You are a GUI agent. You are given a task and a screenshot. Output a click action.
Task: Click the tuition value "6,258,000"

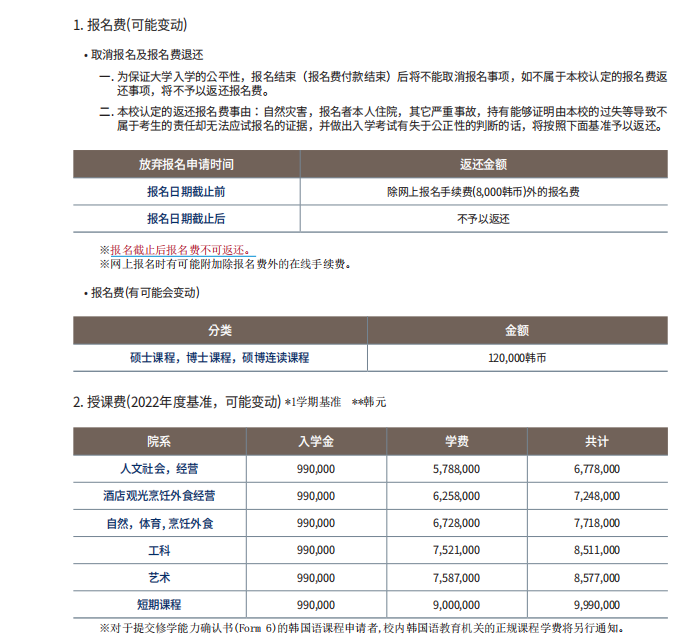click(x=457, y=496)
